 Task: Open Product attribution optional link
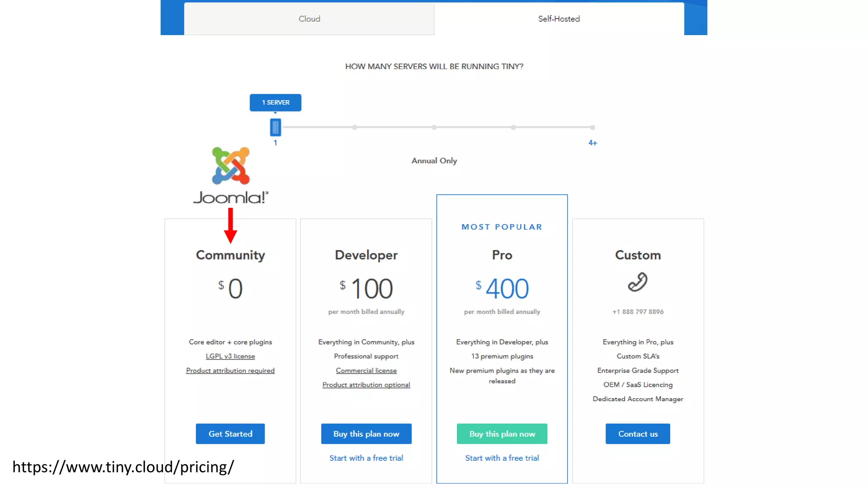(366, 385)
